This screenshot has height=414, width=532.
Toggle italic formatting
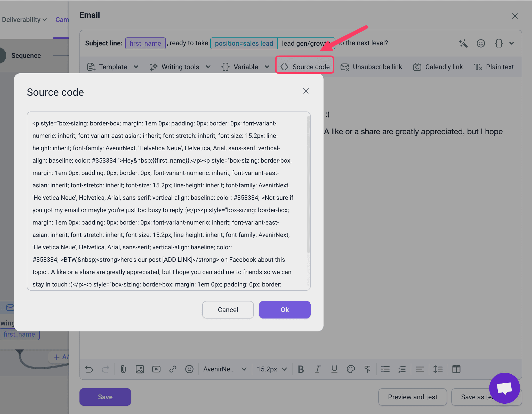pyautogui.click(x=317, y=369)
